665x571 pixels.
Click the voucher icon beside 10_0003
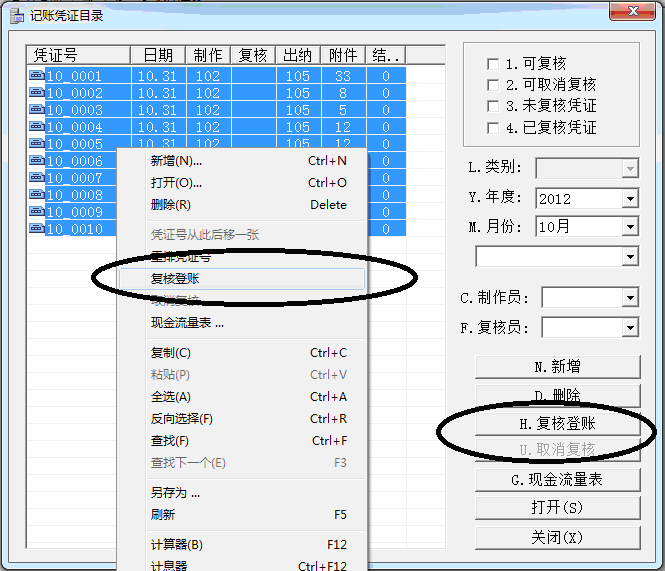37,110
